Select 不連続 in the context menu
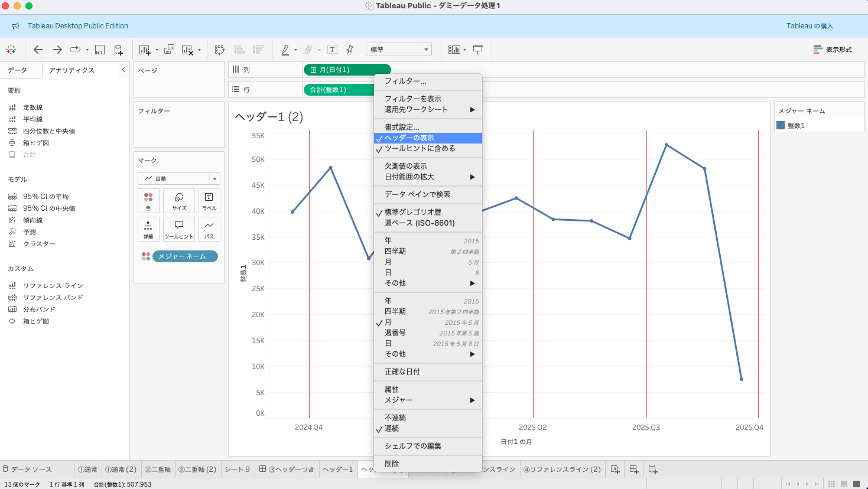This screenshot has height=489, width=868. (x=395, y=418)
